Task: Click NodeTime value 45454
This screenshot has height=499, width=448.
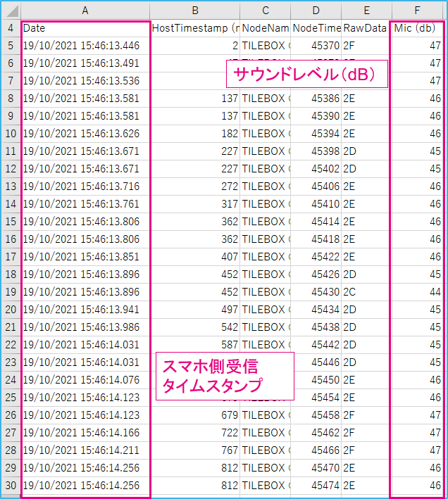Action: pyautogui.click(x=316, y=398)
